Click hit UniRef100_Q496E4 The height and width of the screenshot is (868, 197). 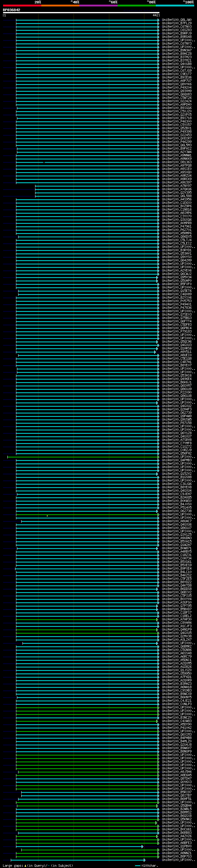tap(176, 379)
